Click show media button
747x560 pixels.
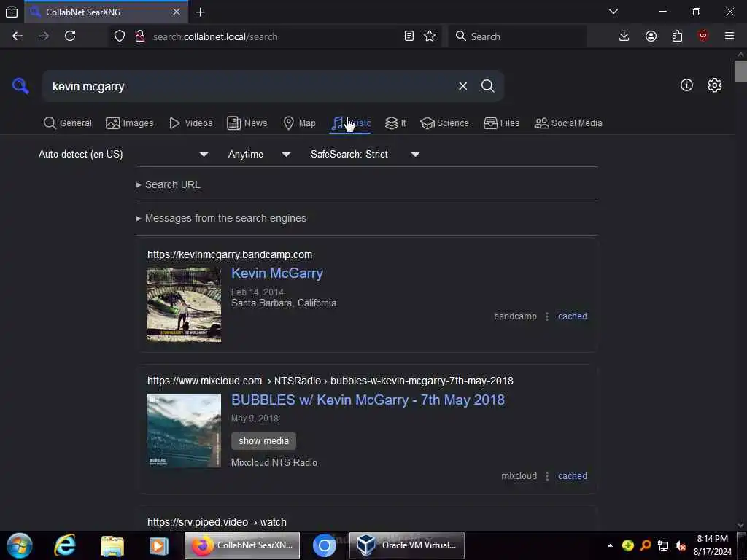(263, 441)
